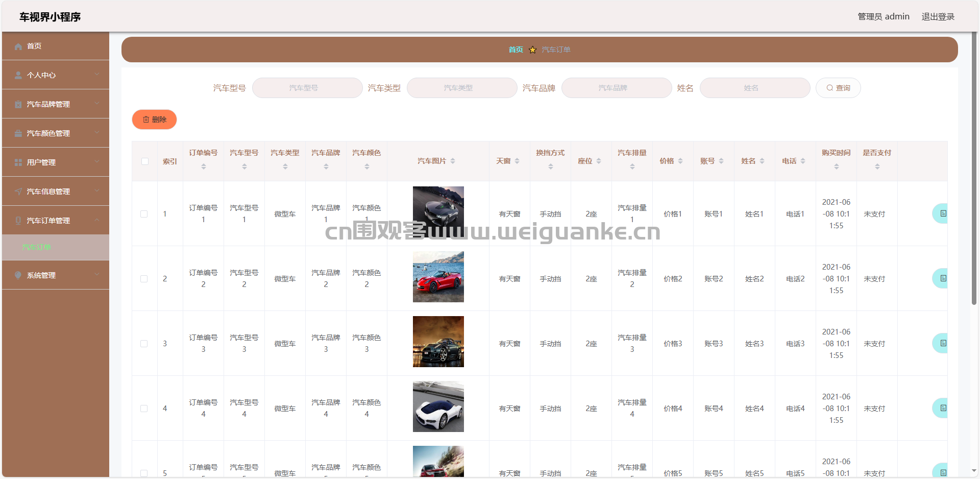Click 退出登录 to log out
Screen dimensions: 980x479
[x=938, y=16]
